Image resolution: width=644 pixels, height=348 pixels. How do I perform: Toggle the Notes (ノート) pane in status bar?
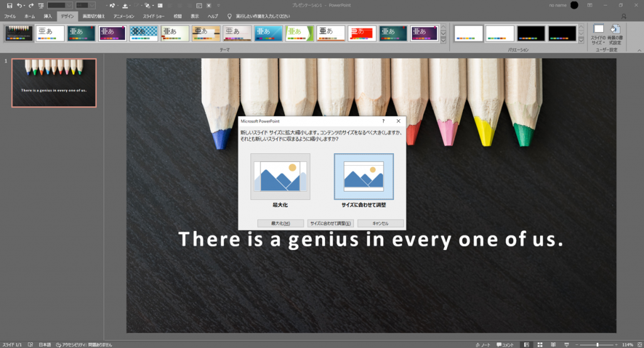(483, 344)
